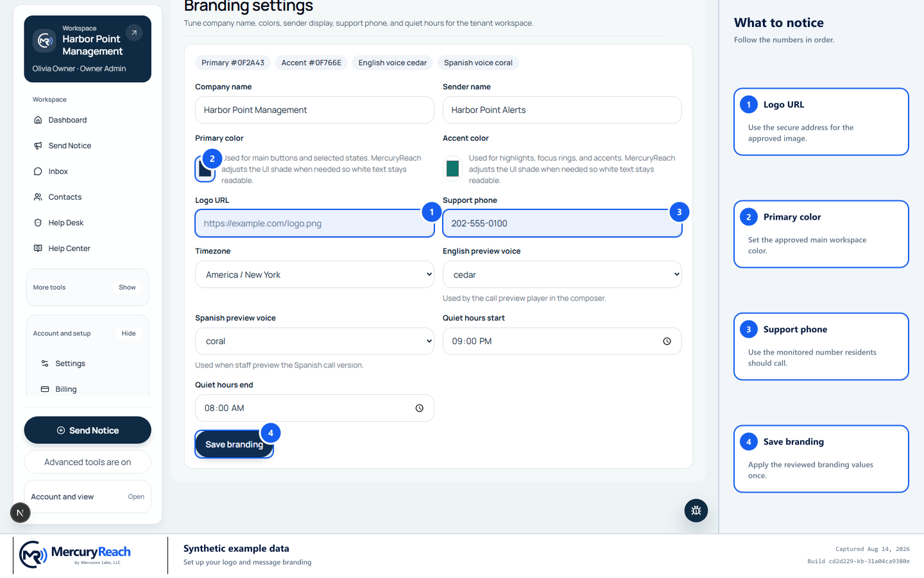This screenshot has width=924, height=578.
Task: Click English voice cedar chip
Action: click(x=393, y=63)
